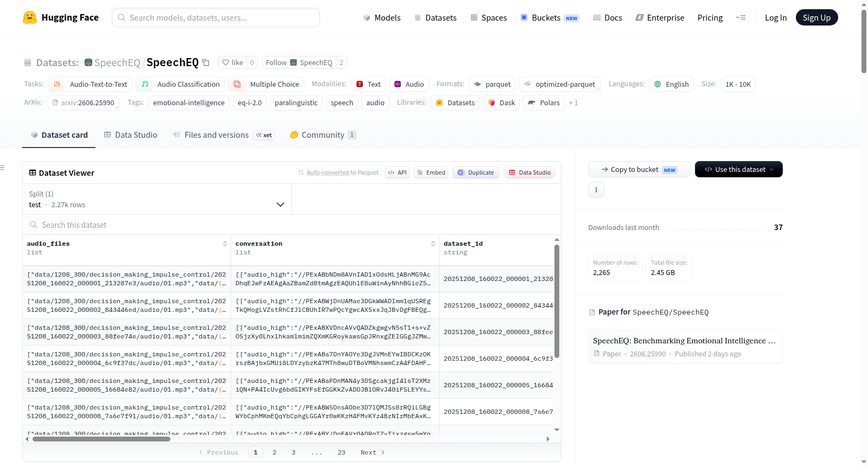Go to page 3 of results
This screenshot has height=467, width=868.
[293, 452]
